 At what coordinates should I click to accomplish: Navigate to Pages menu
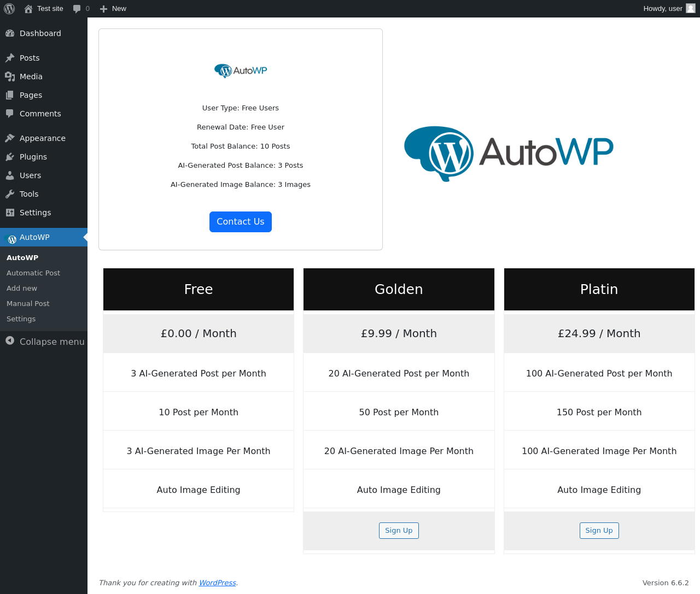point(44,95)
